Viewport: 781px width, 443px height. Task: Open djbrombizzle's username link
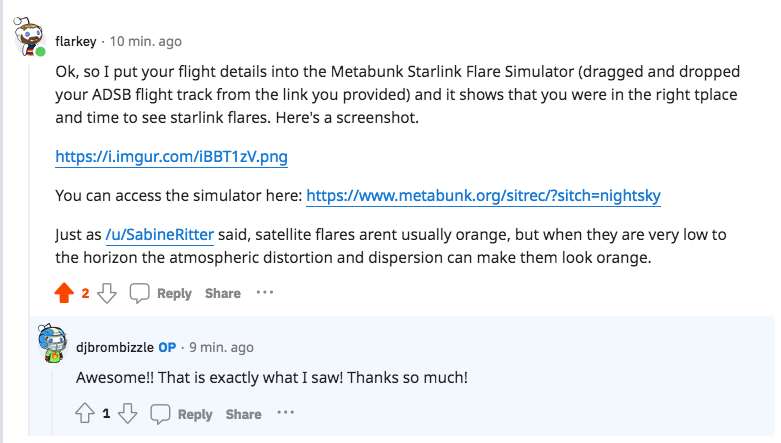[115, 347]
